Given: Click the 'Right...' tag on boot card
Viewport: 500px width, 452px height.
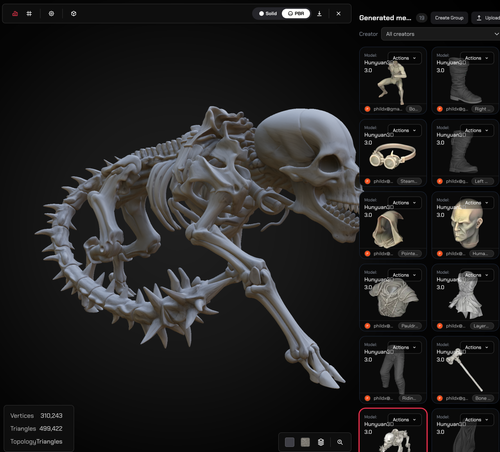Looking at the screenshot, I should 483,109.
